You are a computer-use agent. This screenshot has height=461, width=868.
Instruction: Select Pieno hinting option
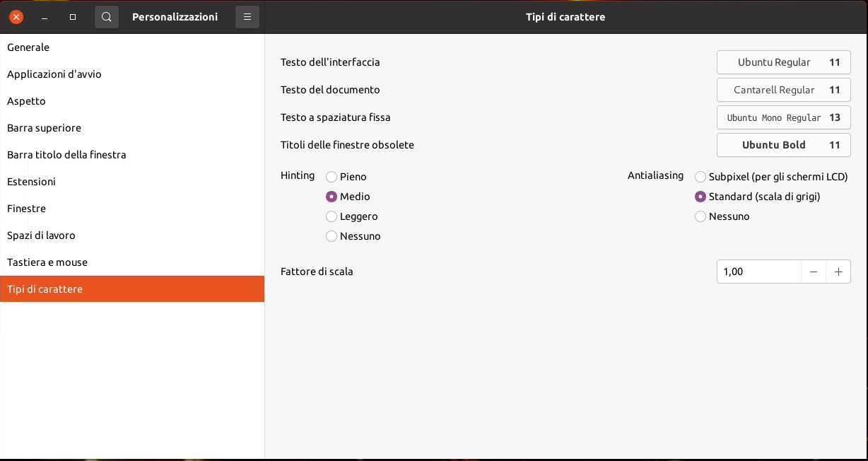pos(332,177)
